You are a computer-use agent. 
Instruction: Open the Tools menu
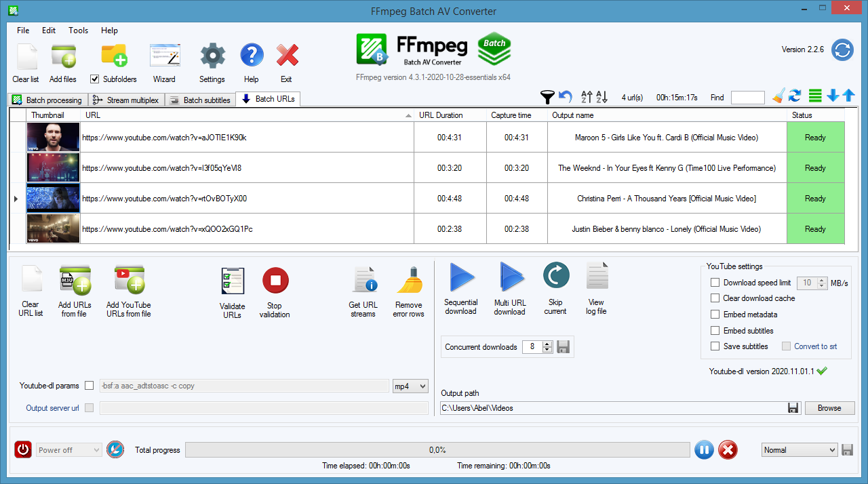79,31
